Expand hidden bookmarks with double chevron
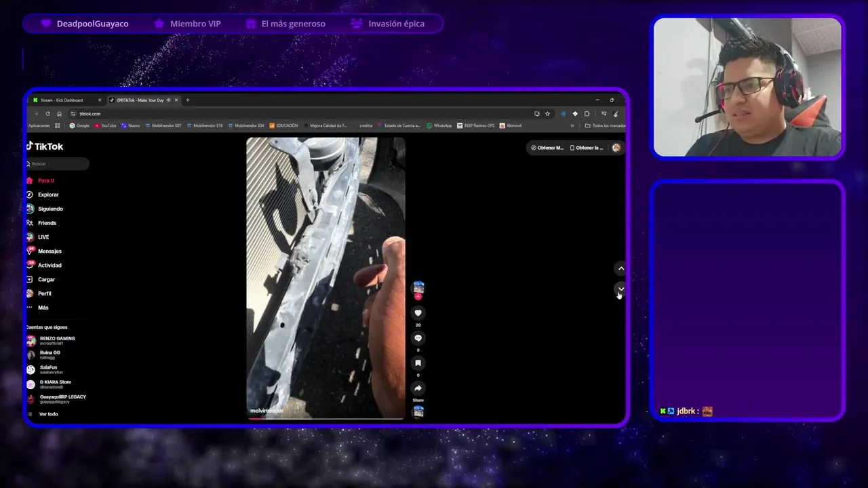The height and width of the screenshot is (488, 868). 572,125
